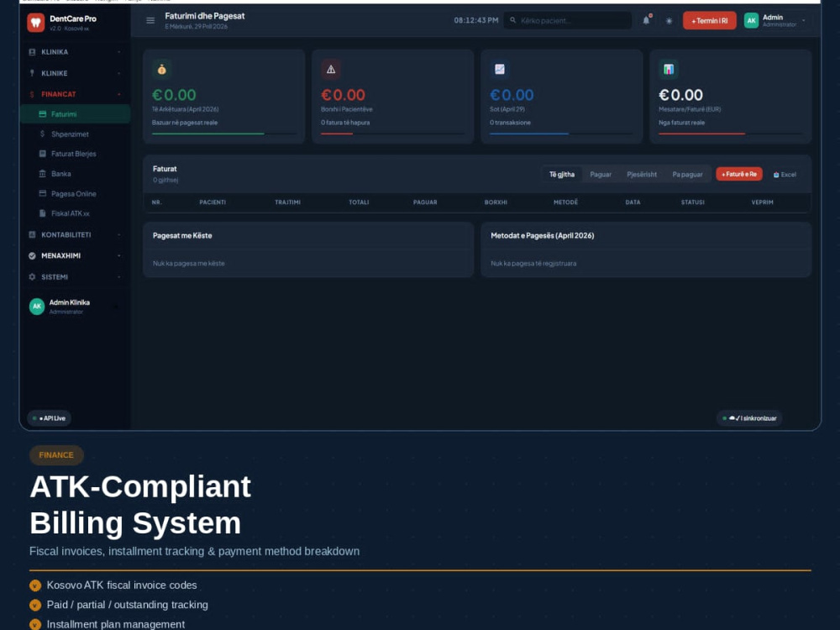The image size is (840, 630).
Task: Click the AK avatar in top bar
Action: coord(751,20)
